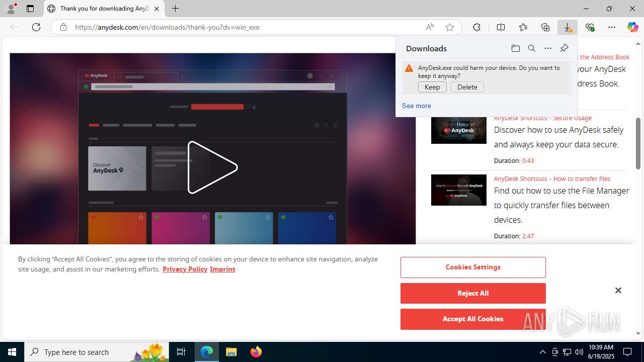Open AnyDesk Shortcuts – Secure Usage link
This screenshot has height=362, width=644.
(543, 118)
